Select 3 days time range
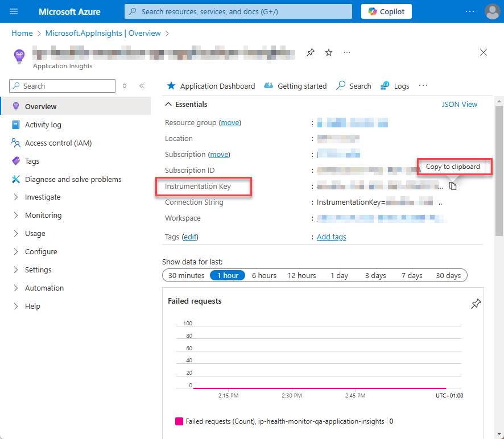504x439 pixels. click(x=375, y=275)
